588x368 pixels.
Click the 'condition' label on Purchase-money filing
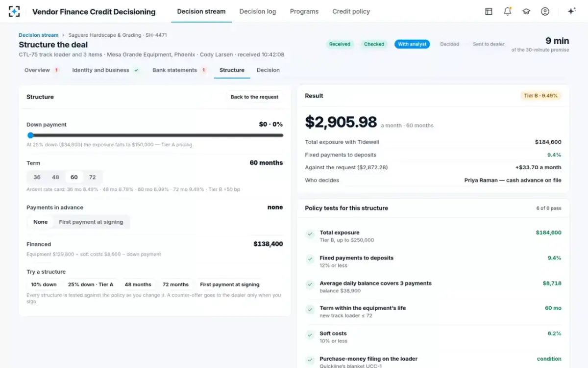tap(549, 359)
